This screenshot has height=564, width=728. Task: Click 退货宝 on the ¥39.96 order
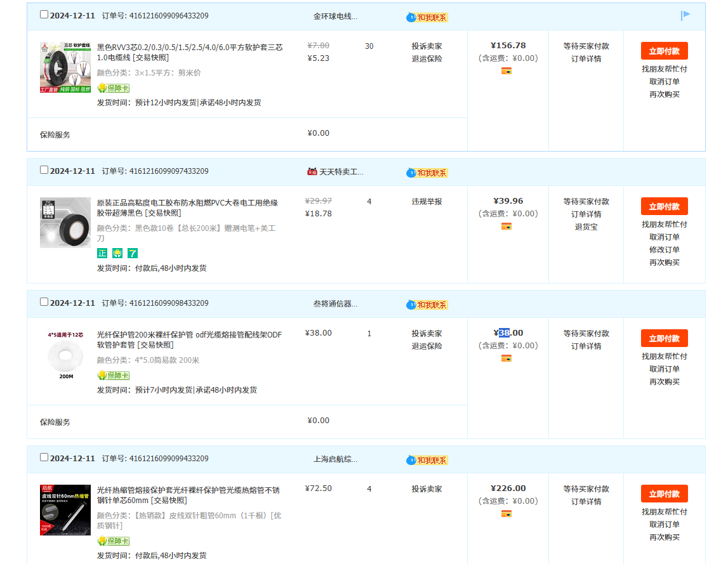tap(586, 227)
